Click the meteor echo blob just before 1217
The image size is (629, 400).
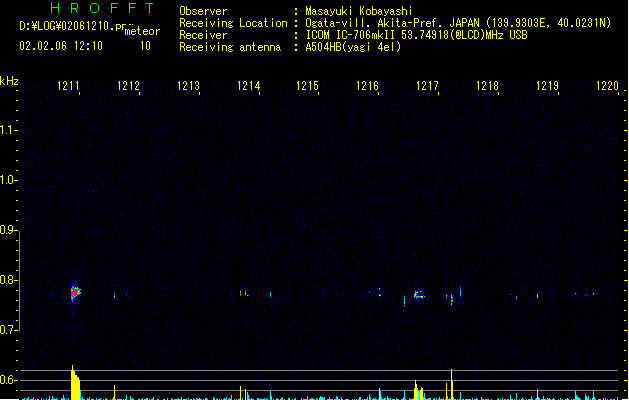pyautogui.click(x=419, y=295)
